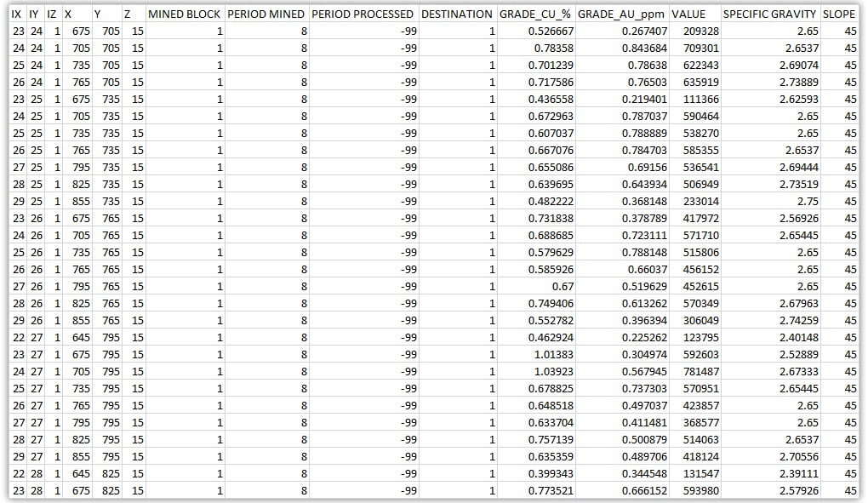
Task: Click copper grade cell 0.639695
Action: tap(535, 185)
